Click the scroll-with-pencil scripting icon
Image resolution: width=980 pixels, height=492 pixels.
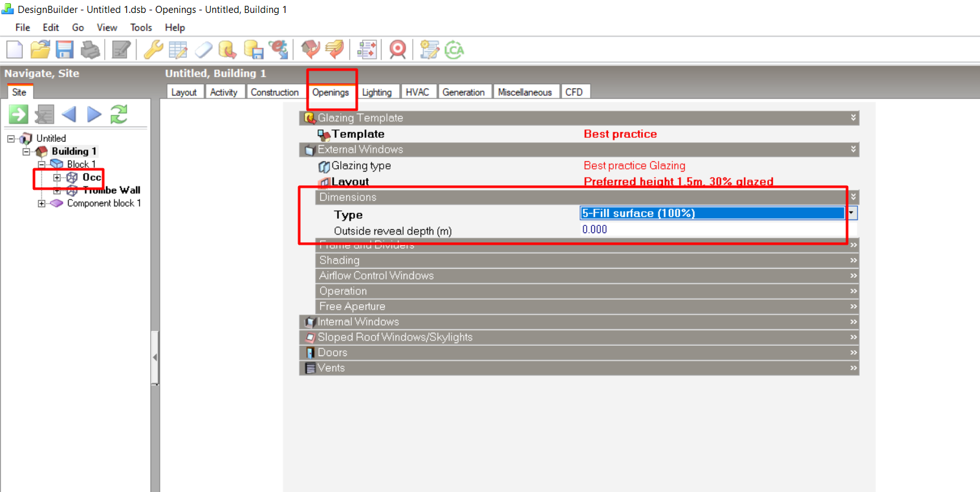point(429,49)
